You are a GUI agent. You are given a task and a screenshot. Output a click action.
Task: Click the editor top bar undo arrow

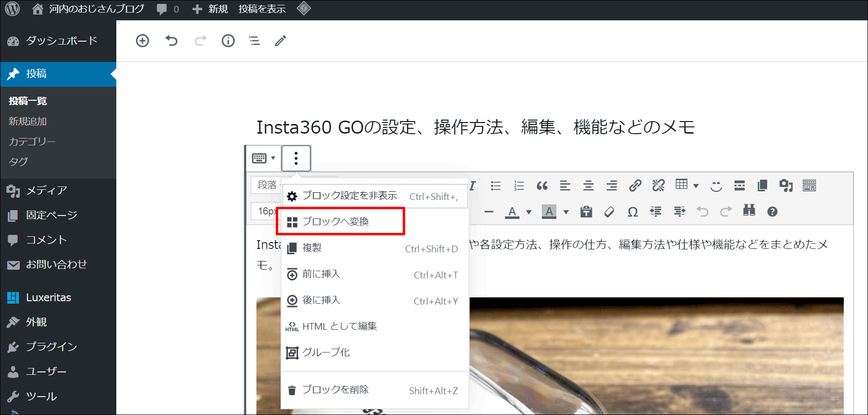(x=172, y=41)
